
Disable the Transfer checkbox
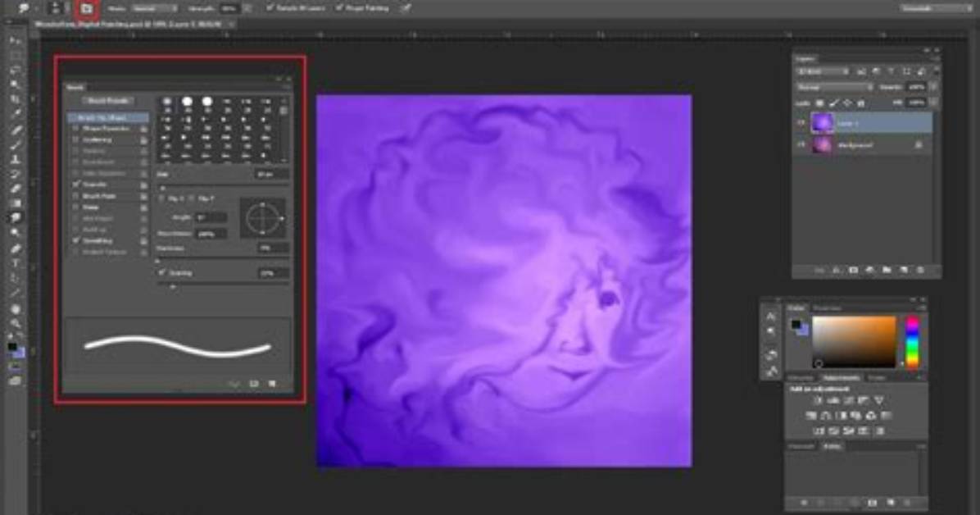click(x=76, y=185)
